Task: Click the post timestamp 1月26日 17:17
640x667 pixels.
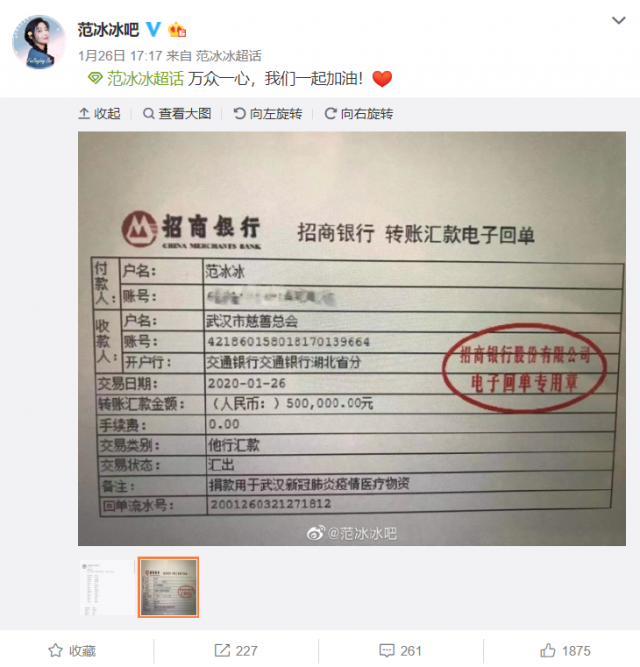Action: (x=120, y=56)
